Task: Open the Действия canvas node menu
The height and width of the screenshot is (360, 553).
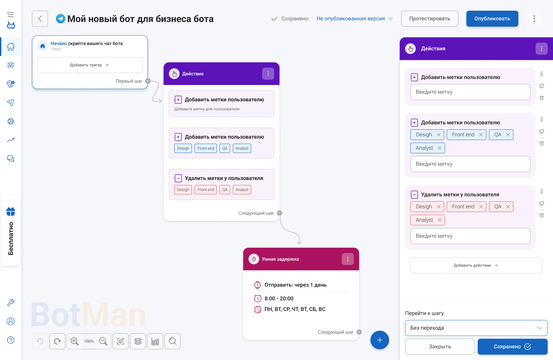Action: click(268, 74)
